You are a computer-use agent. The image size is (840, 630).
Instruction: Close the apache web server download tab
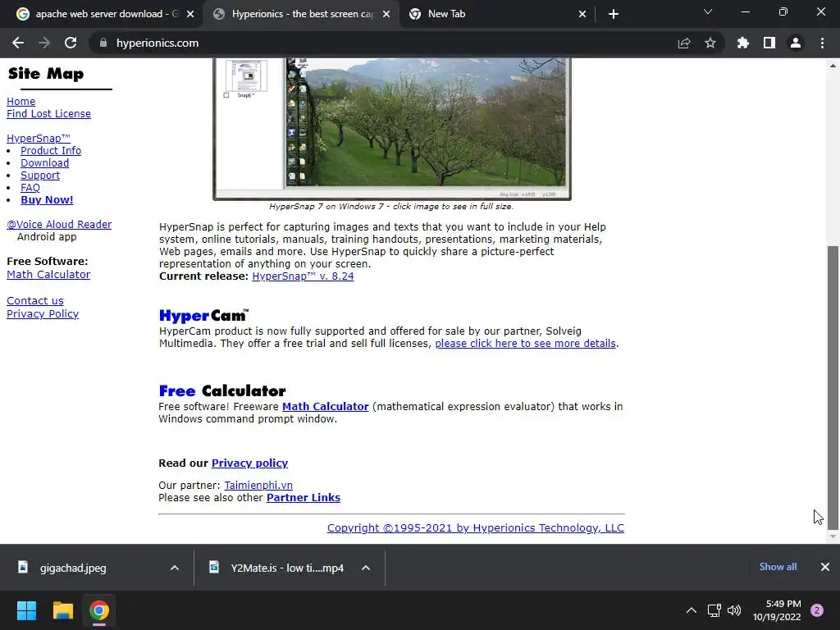190,15
